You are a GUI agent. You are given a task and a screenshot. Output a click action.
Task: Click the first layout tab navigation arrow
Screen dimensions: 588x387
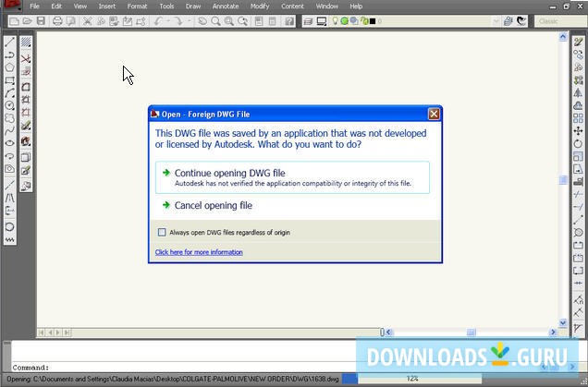42,333
